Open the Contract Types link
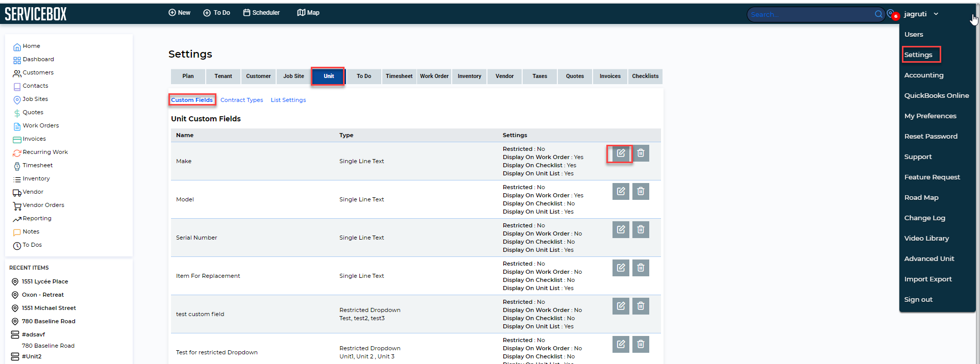The height and width of the screenshot is (364, 980). [x=242, y=100]
